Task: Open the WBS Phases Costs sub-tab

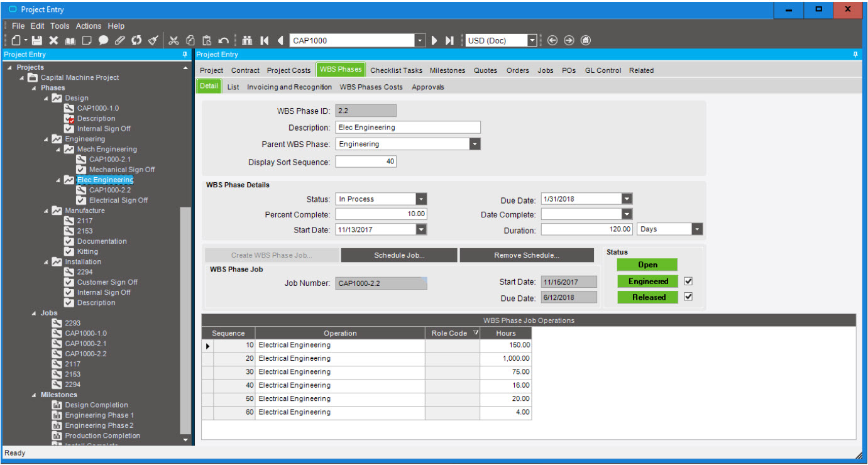Action: (371, 87)
